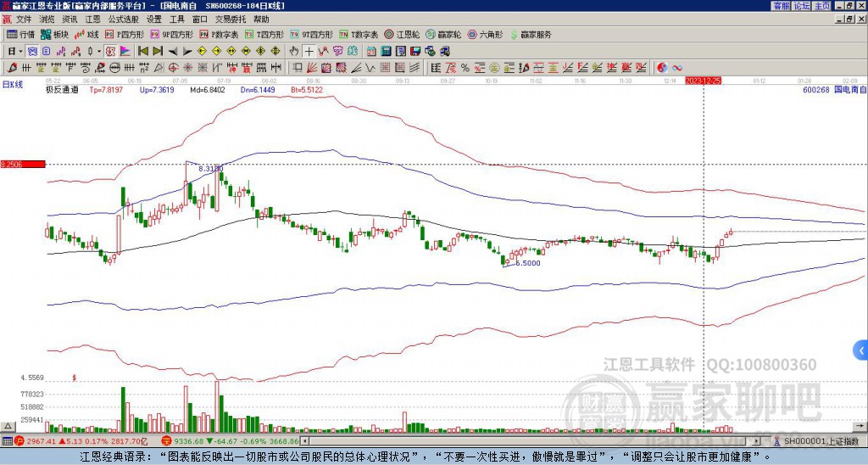Open the 行情 market quotes view
The width and height of the screenshot is (868, 465).
click(21, 34)
